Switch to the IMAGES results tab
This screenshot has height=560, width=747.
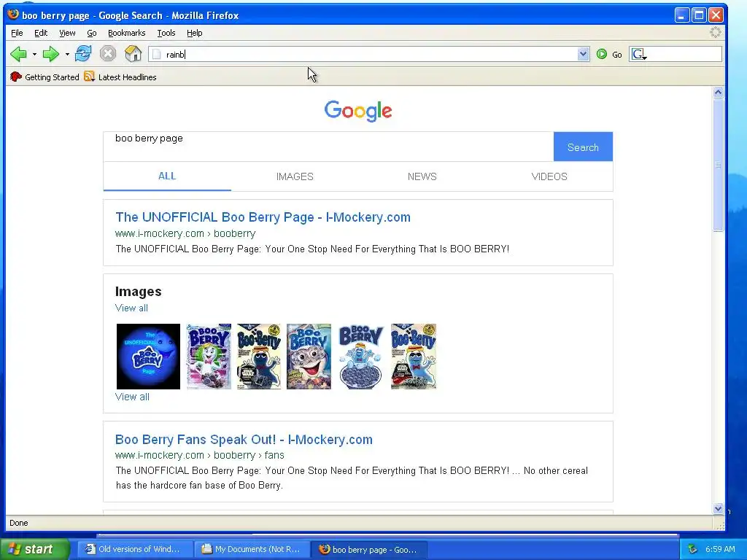point(295,176)
